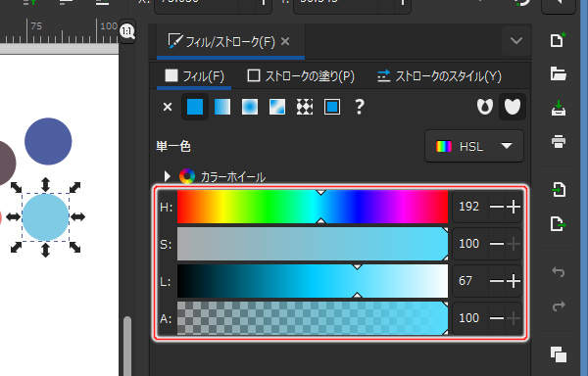Switch to フィル(F) tab
Screen dimensions: 588x376
click(x=194, y=76)
